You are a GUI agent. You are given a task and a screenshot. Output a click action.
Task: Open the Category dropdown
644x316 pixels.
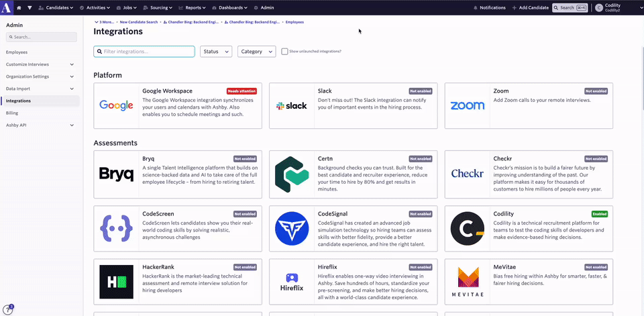[x=257, y=52]
